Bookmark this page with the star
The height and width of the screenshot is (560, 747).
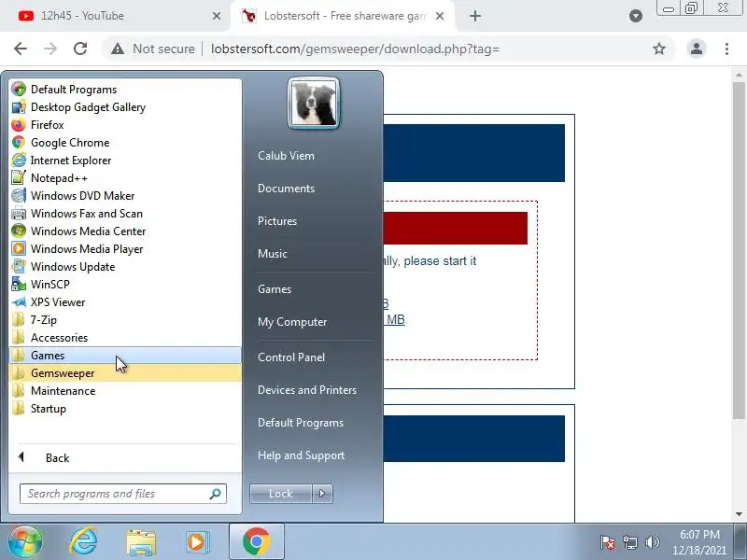659,49
